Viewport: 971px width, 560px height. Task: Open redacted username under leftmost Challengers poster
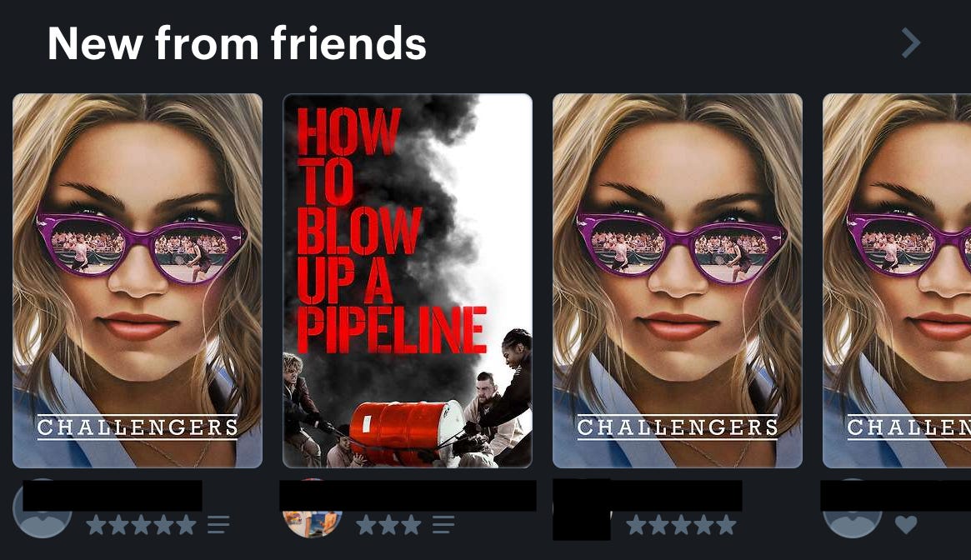pos(113,496)
